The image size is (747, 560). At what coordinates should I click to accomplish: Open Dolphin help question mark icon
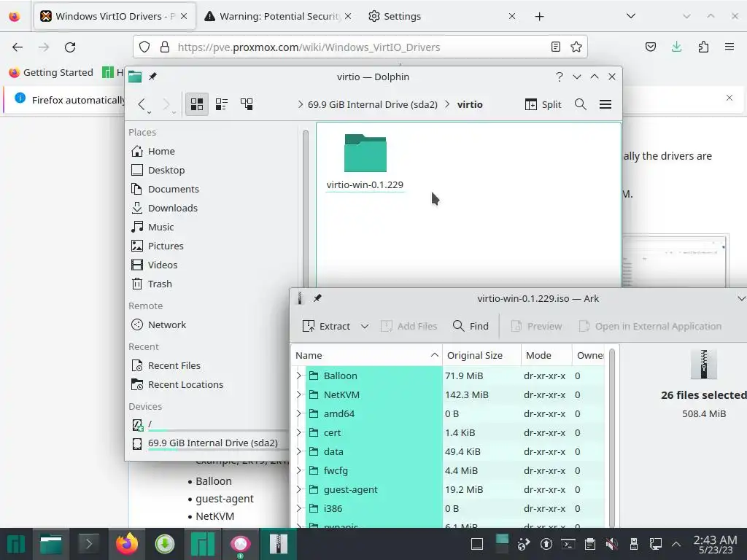point(560,77)
